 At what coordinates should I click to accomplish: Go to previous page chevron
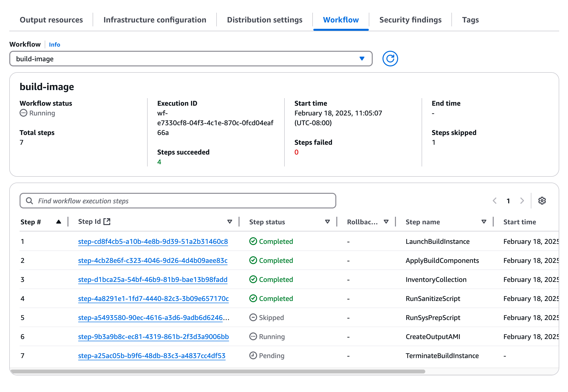coord(495,201)
